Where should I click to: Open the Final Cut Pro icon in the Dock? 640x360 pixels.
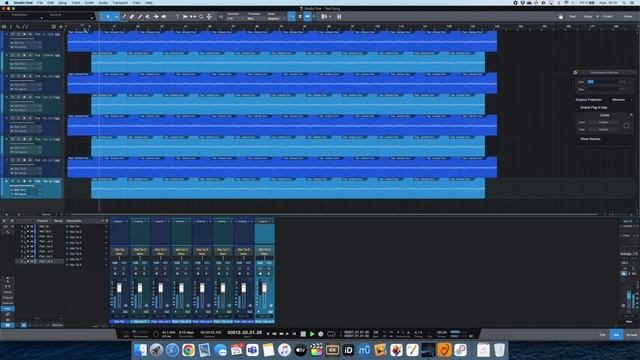[316, 350]
